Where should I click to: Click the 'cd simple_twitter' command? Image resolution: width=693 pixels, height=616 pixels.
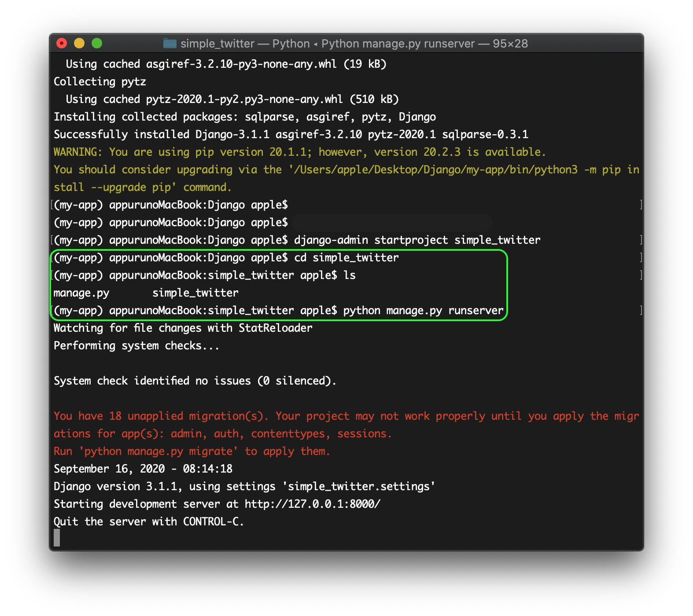(x=346, y=258)
